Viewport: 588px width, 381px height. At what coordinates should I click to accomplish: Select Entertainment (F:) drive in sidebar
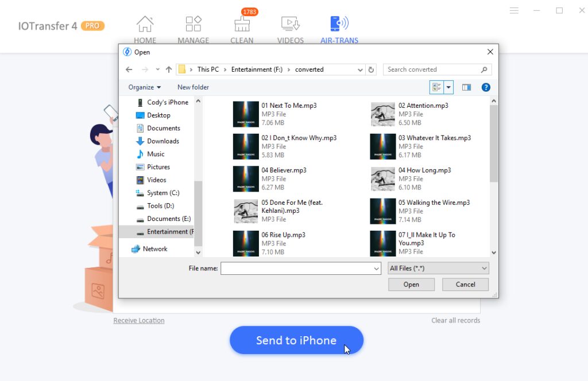coord(157,232)
